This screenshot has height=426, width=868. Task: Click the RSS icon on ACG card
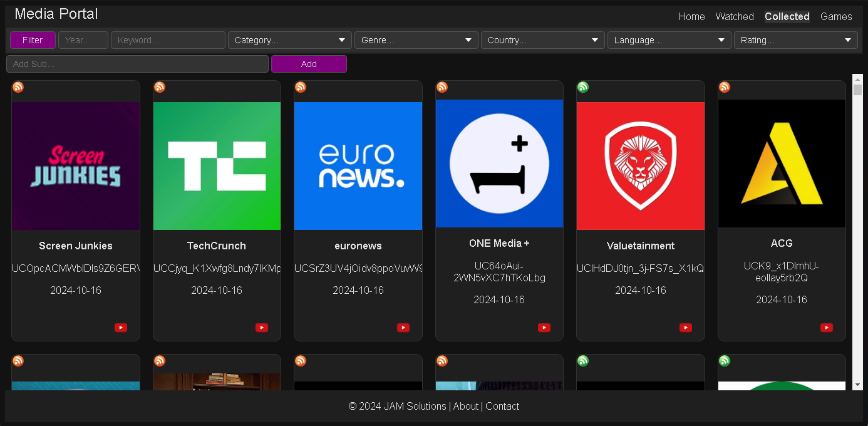click(725, 87)
